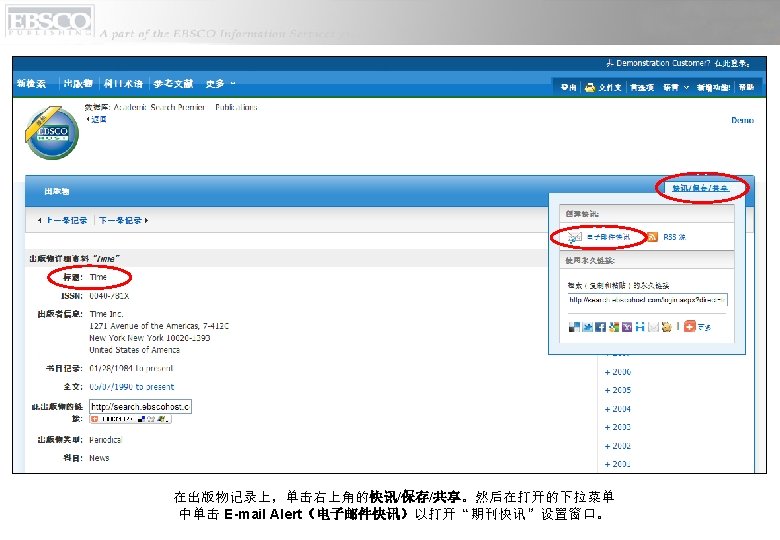The image size is (780, 540).
Task: Share via the Twitter bird icon
Action: tap(587, 327)
